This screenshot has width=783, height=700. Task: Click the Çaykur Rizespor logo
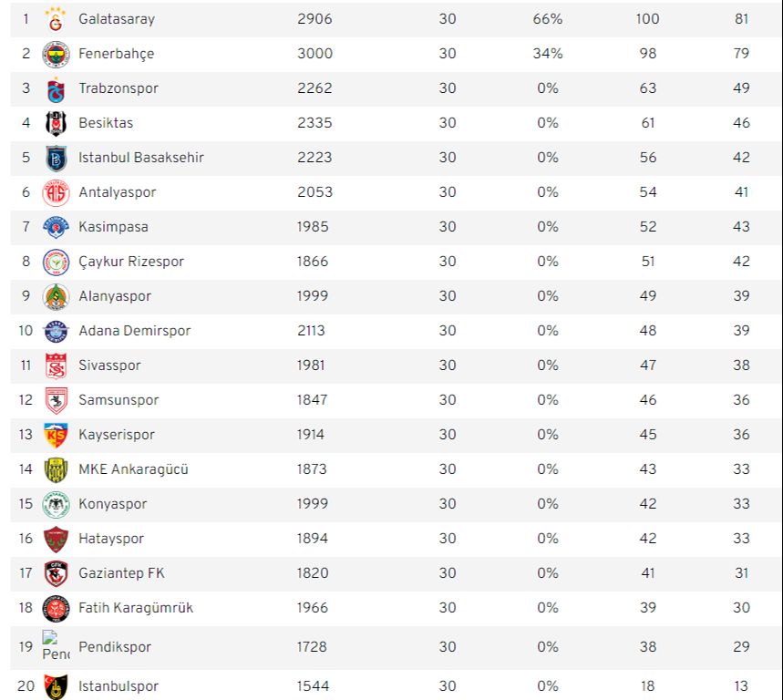click(56, 262)
